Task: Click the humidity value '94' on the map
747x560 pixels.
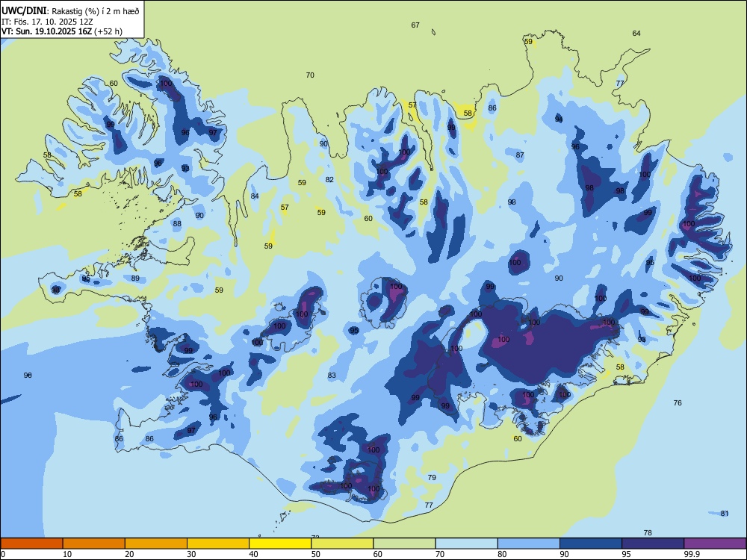Action: 559,119
